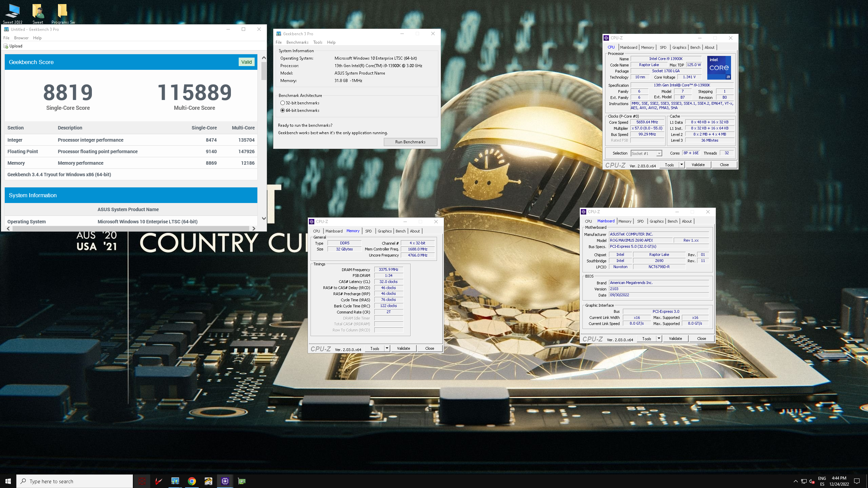Click the scroll right arrow in Geekbench results

click(x=254, y=229)
